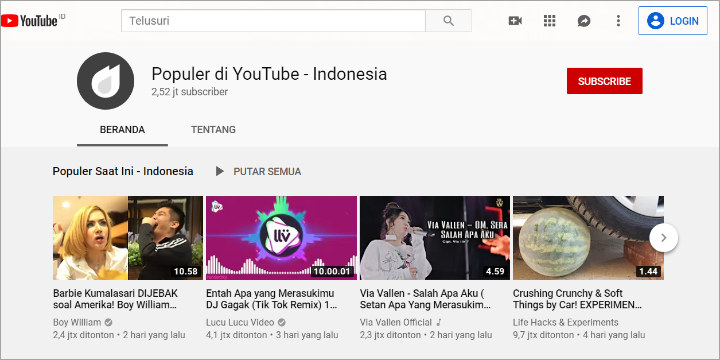Click the title Entah Apa yang Merasukimu
720x360 pixels.
271,299
